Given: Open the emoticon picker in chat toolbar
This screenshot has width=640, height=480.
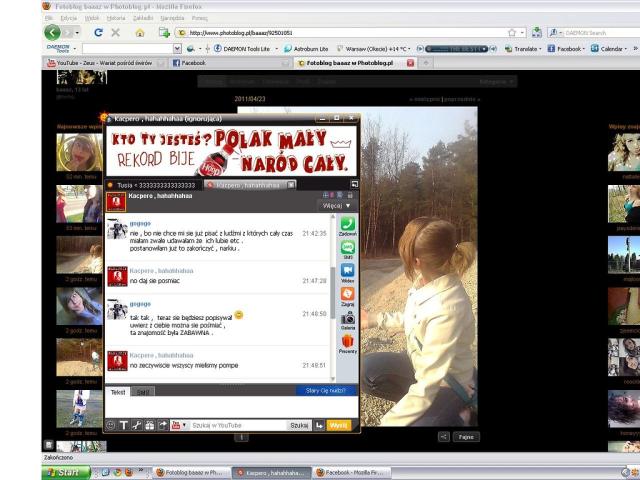Looking at the screenshot, I should click(111, 425).
